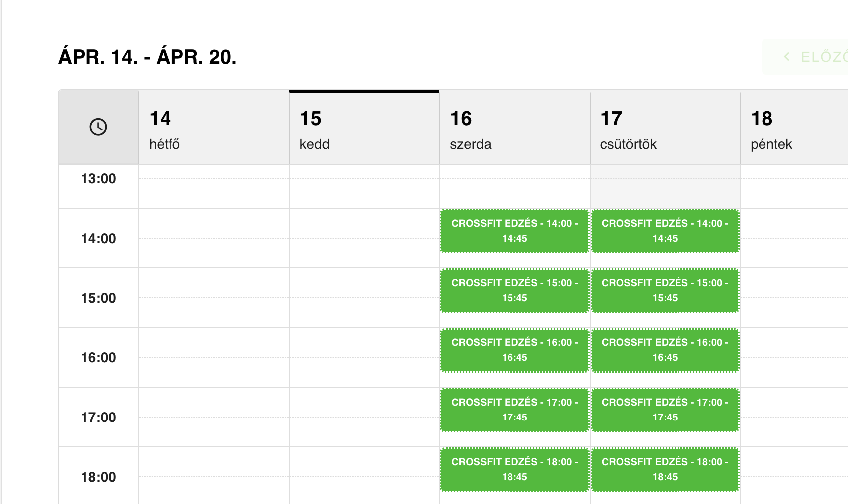
Task: Open Thursday's 17:00 Crossfit Edzés class
Action: pos(665,410)
